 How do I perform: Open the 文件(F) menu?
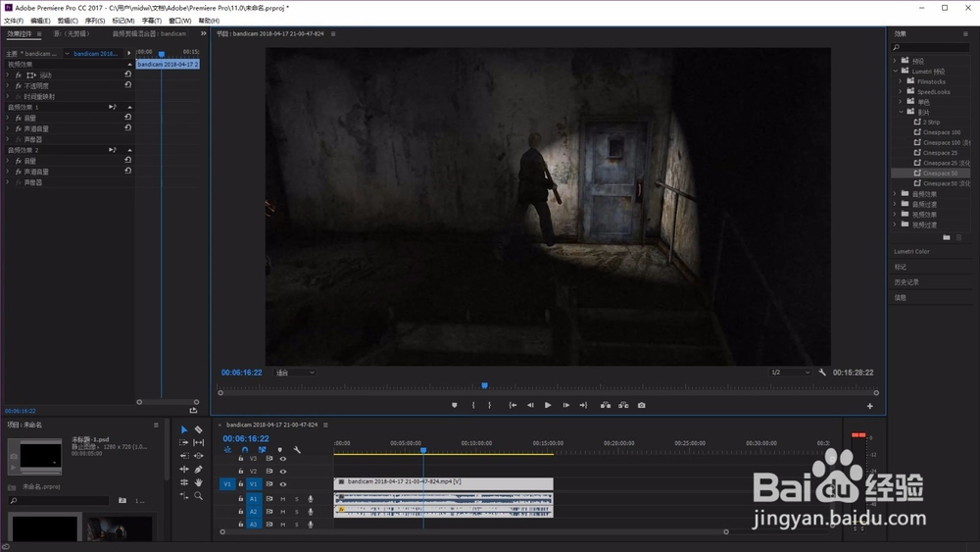14,21
